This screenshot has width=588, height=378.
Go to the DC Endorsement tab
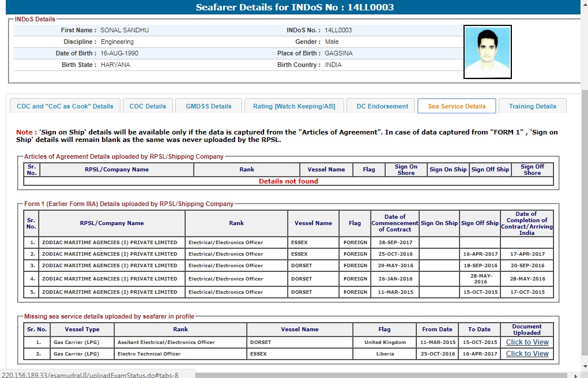(382, 106)
